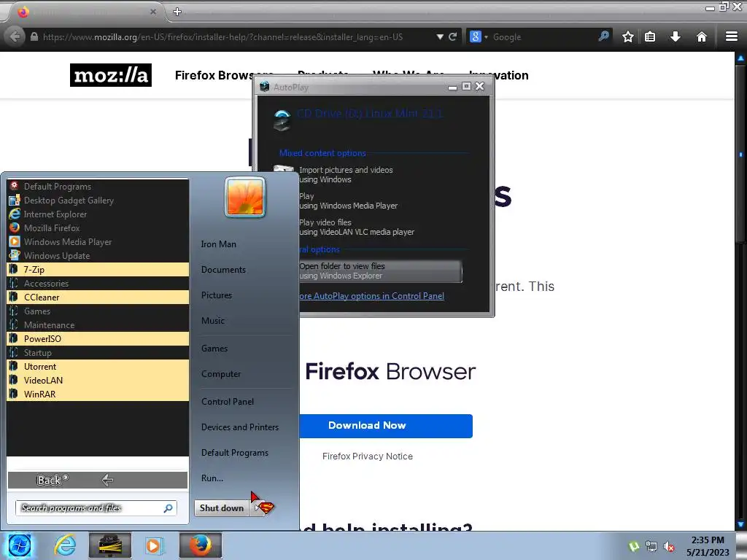Click the Windows Update list icon
Viewport: 747px width, 560px height.
tap(15, 255)
